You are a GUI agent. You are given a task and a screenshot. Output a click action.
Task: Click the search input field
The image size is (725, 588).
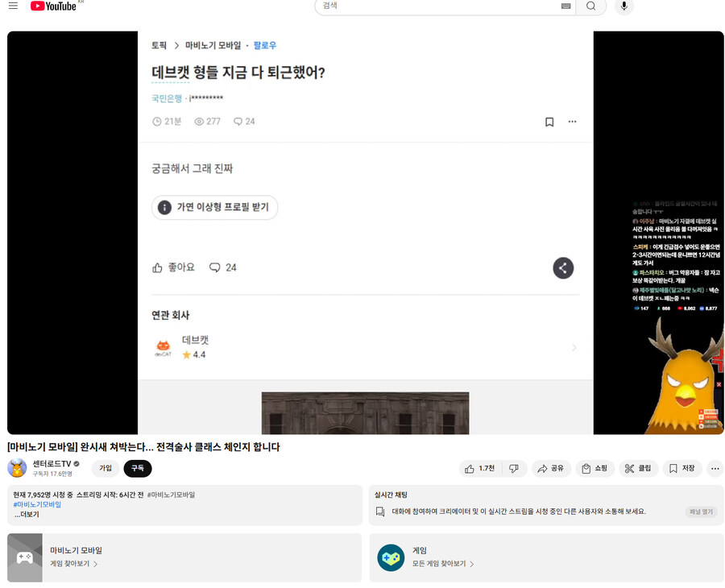pyautogui.click(x=439, y=6)
